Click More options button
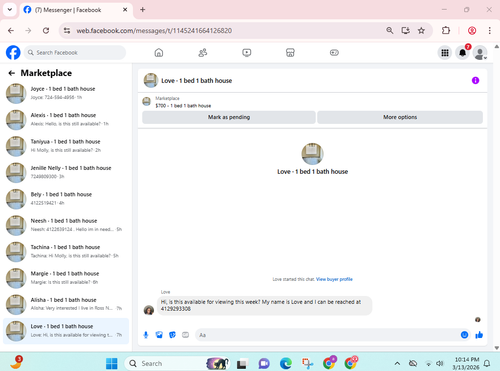The width and height of the screenshot is (500, 371). 400,117
